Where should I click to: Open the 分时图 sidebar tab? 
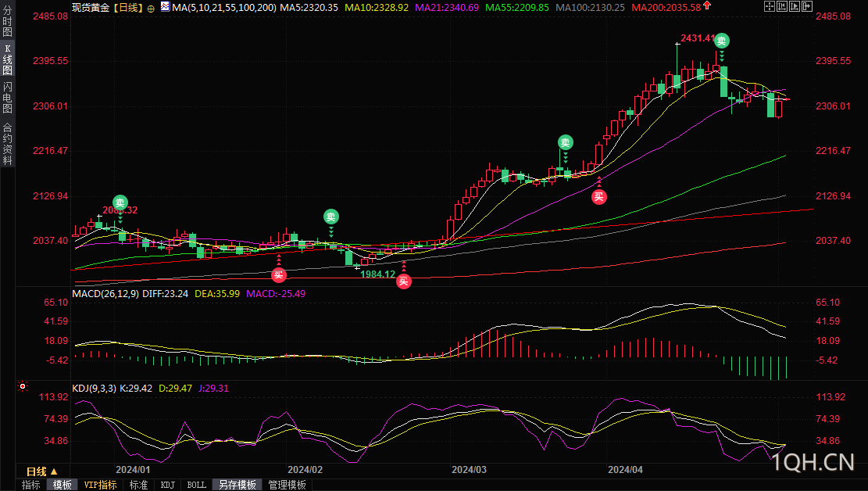[x=7, y=21]
